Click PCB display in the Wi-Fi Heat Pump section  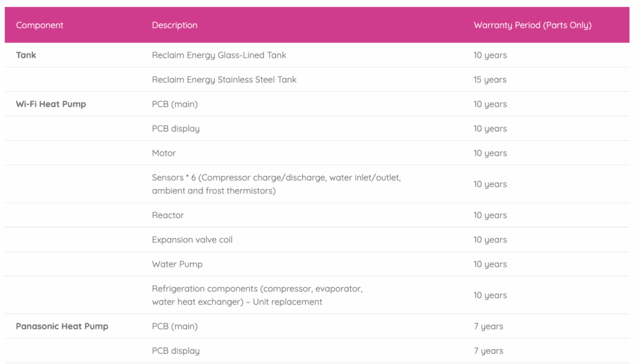tap(175, 128)
